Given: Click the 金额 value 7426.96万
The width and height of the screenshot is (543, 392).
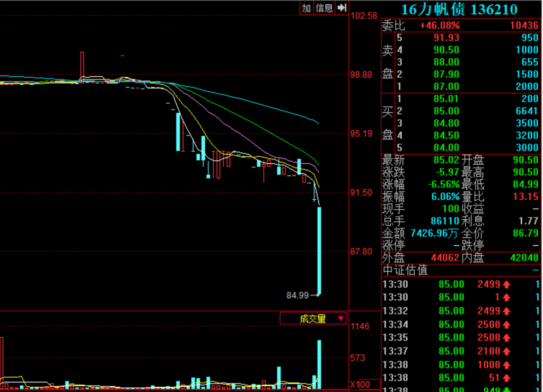Looking at the screenshot, I should [x=434, y=234].
